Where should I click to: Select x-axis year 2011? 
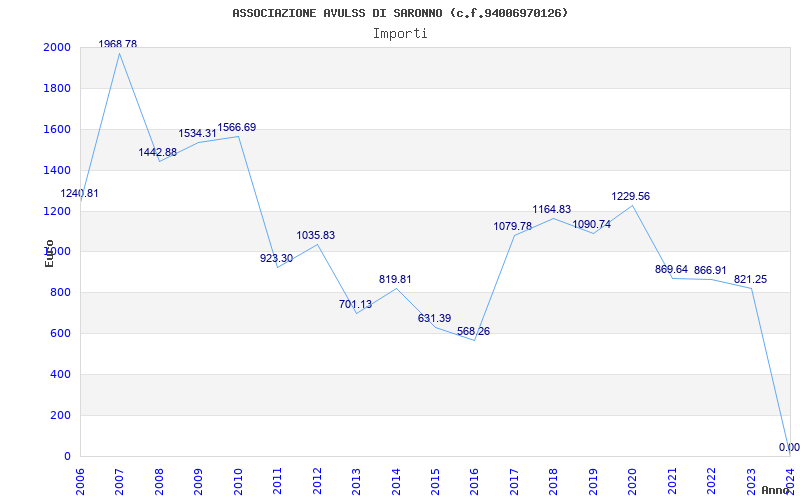coord(278,481)
